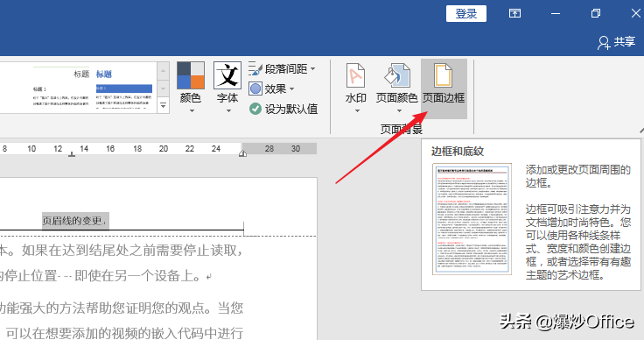Click the dropdown arrow under 字体
The image size is (644, 340).
click(228, 110)
